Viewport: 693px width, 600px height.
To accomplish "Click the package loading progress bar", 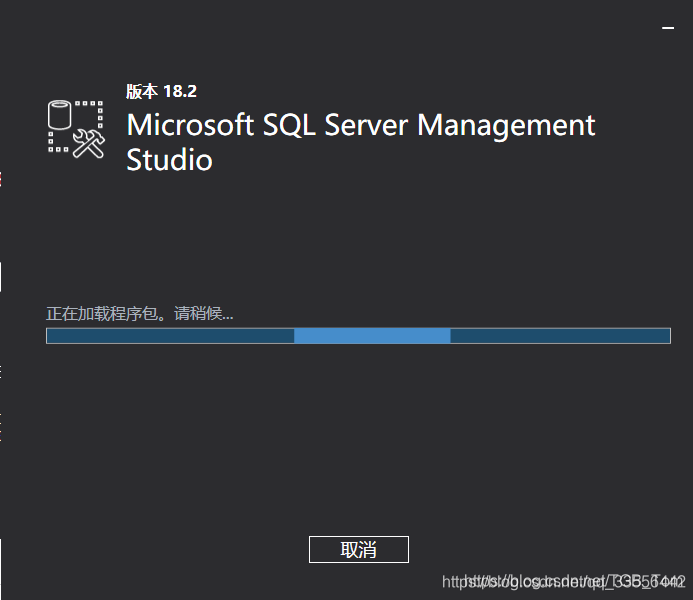I will click(x=358, y=336).
